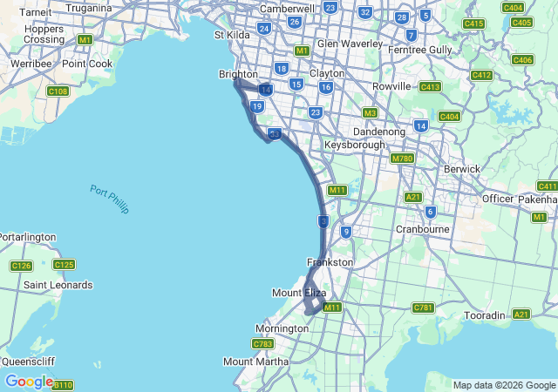Click the C412 route shield
Screen dimensions: 558x392
[x=481, y=75]
